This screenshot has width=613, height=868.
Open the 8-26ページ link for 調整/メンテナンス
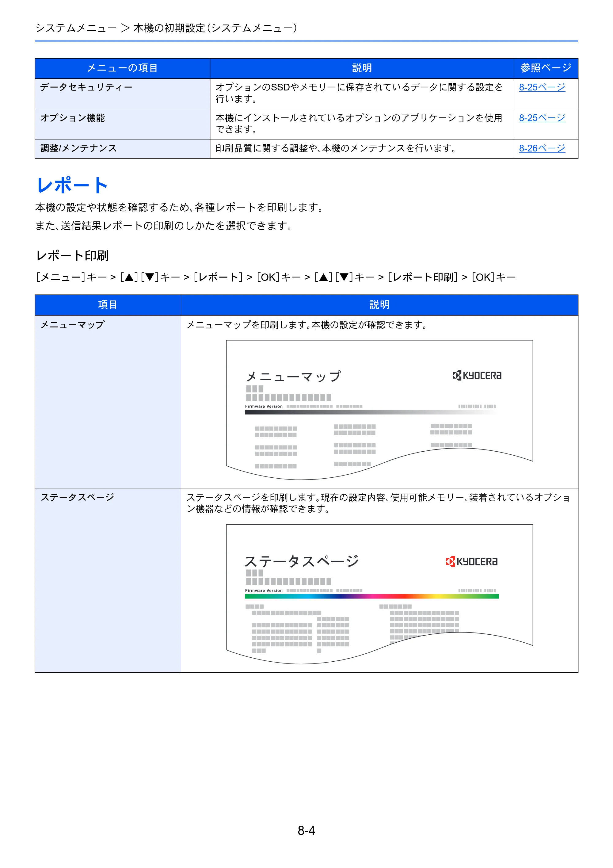[542, 148]
